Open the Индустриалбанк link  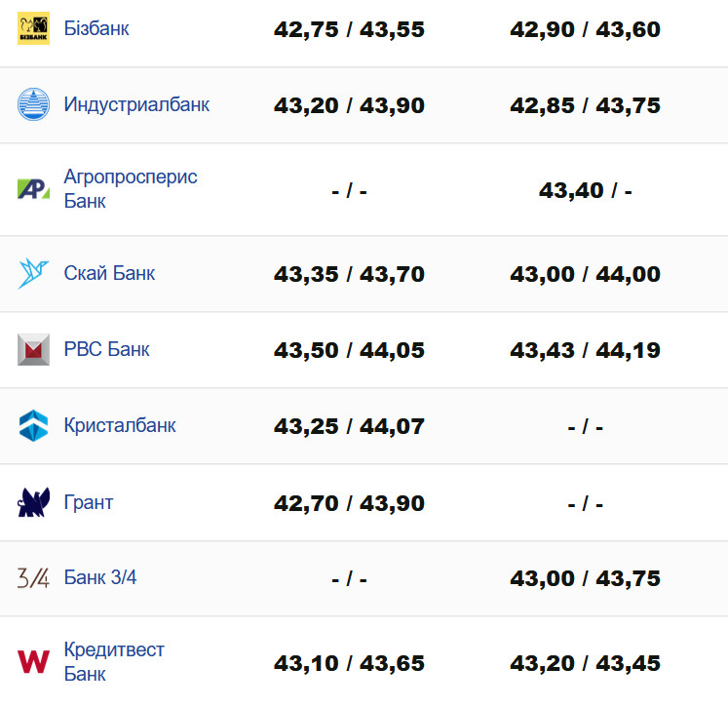tap(136, 104)
